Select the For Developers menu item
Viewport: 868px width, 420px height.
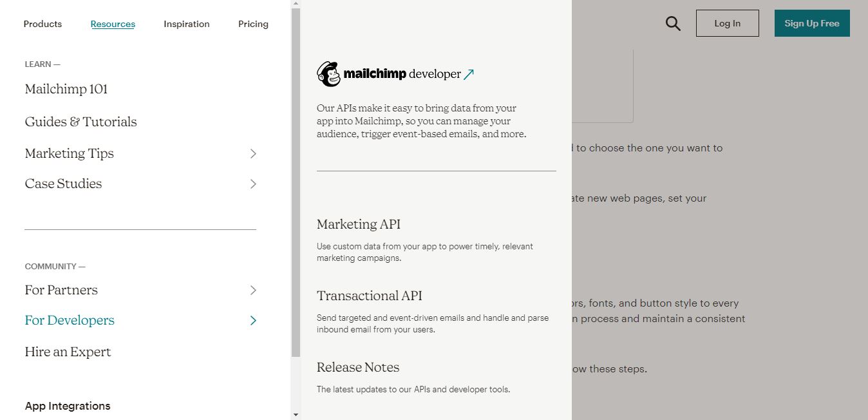(x=70, y=320)
